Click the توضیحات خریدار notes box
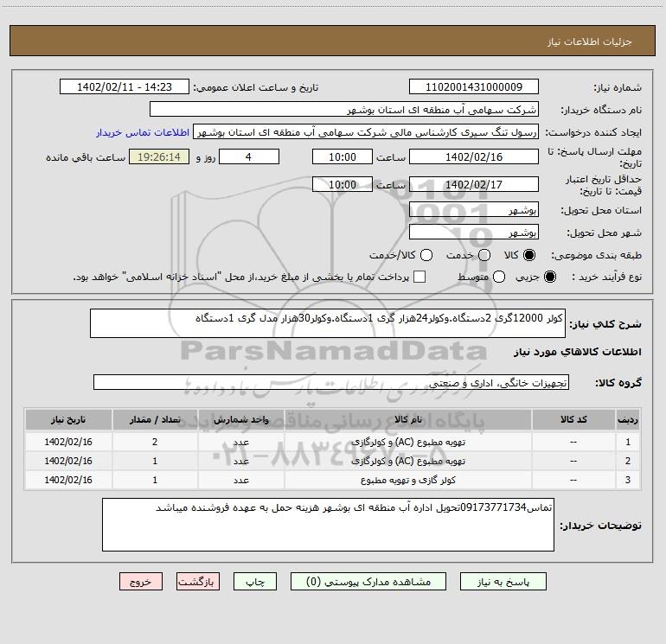Viewport: 666px width, 644px height. (328, 525)
